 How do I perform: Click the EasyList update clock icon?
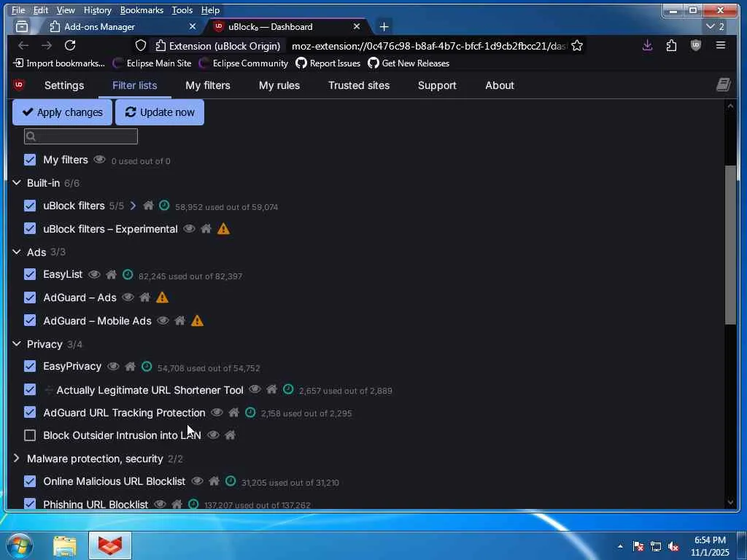pos(127,274)
